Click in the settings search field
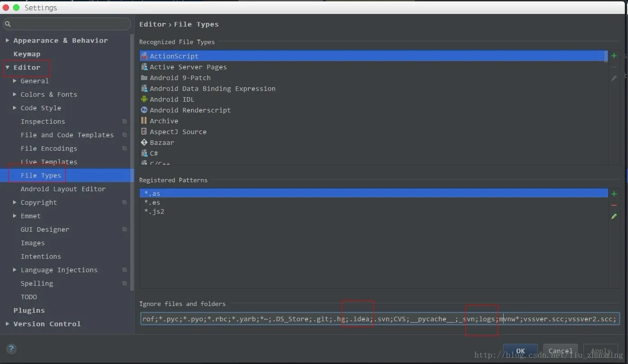The image size is (628, 364). pyautogui.click(x=68, y=24)
